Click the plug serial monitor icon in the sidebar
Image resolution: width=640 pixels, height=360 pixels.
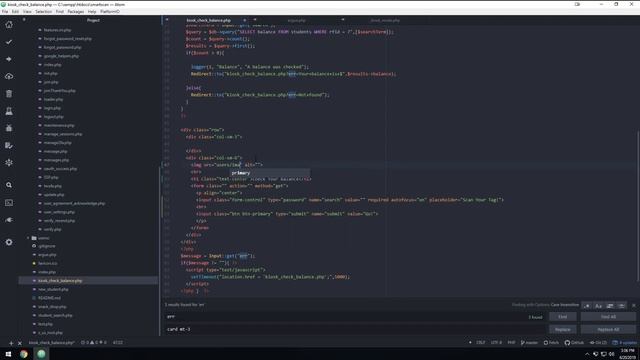click(9, 220)
